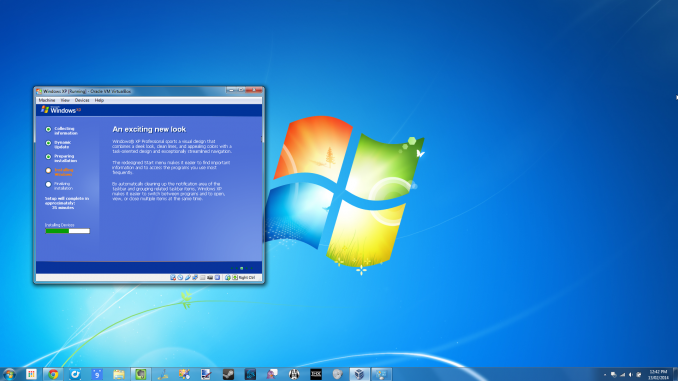Launch Steam from the taskbar
Screen dimensions: 678x381
click(228, 375)
